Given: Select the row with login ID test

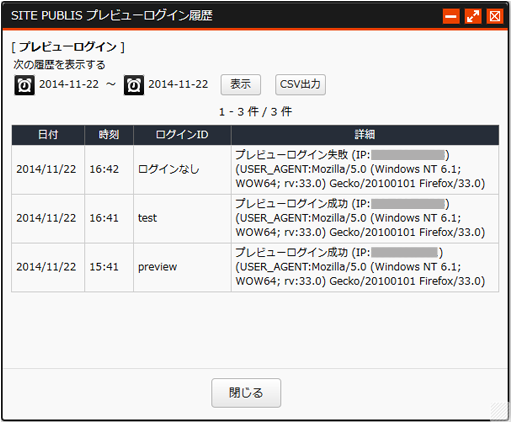Looking at the screenshot, I should (255, 219).
